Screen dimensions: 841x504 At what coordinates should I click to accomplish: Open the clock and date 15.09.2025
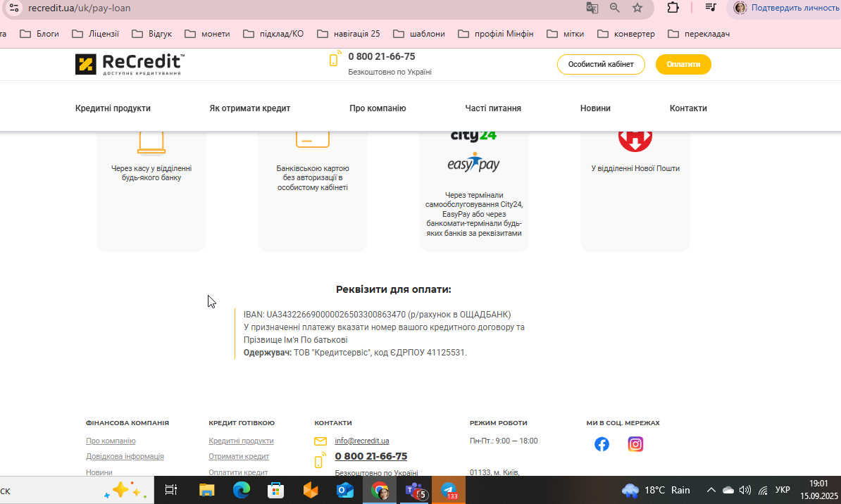pos(818,490)
